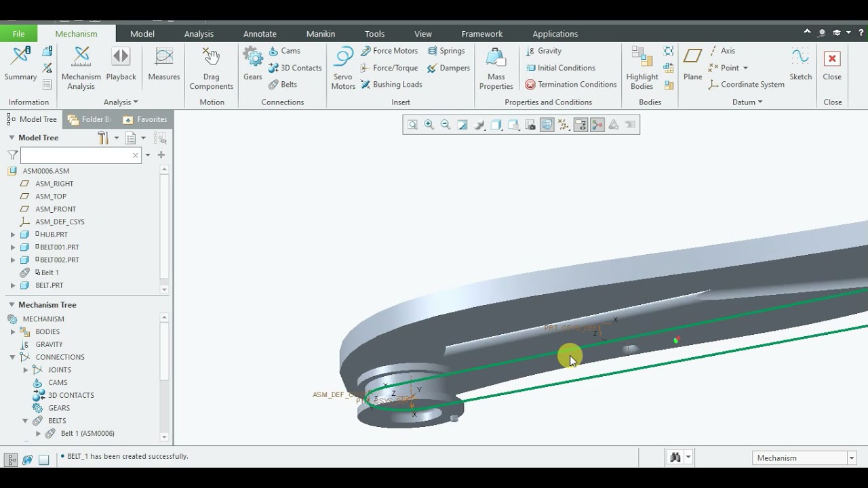
Task: Open datum display filters dropdown
Action: [564, 125]
